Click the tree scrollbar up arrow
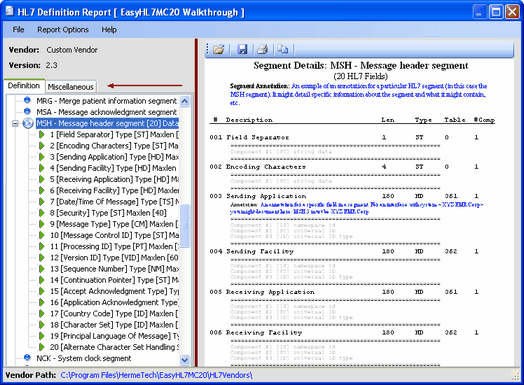524x385 pixels. (x=184, y=101)
